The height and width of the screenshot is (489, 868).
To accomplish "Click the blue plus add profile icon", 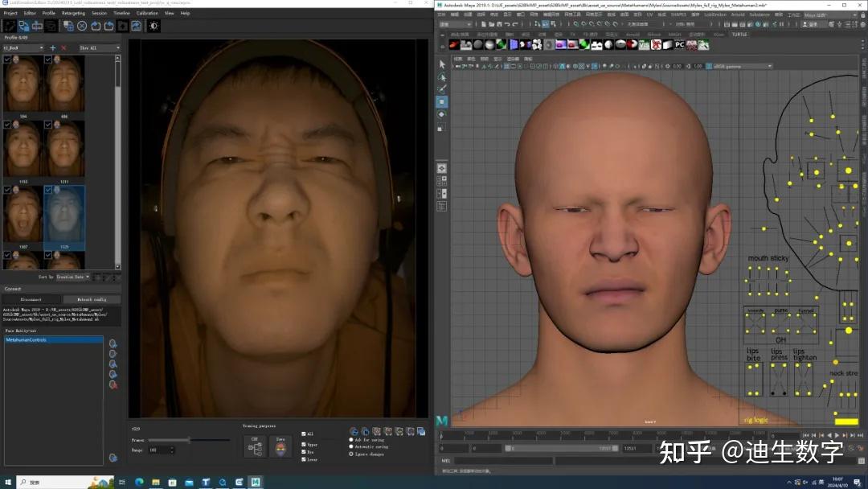I will coord(53,48).
